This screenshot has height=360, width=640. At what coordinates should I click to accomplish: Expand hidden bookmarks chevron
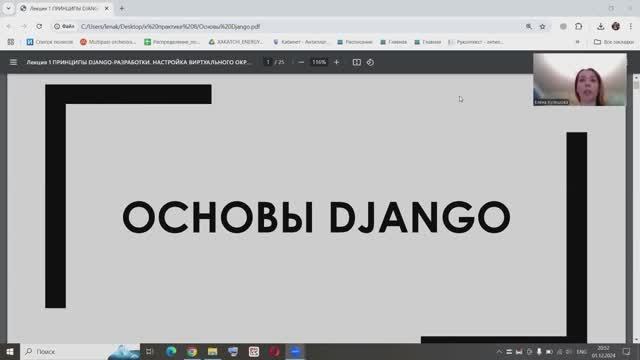pyautogui.click(x=577, y=42)
